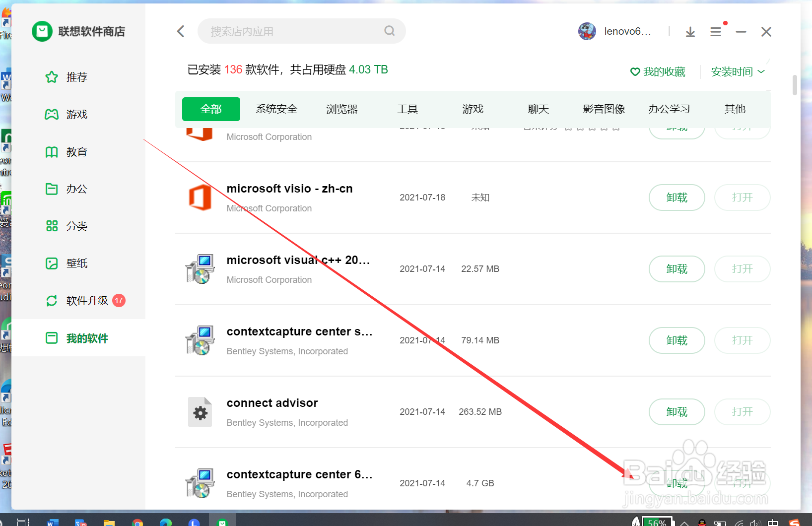Switch to the 系统安全 tab
The image size is (812, 526).
[276, 109]
